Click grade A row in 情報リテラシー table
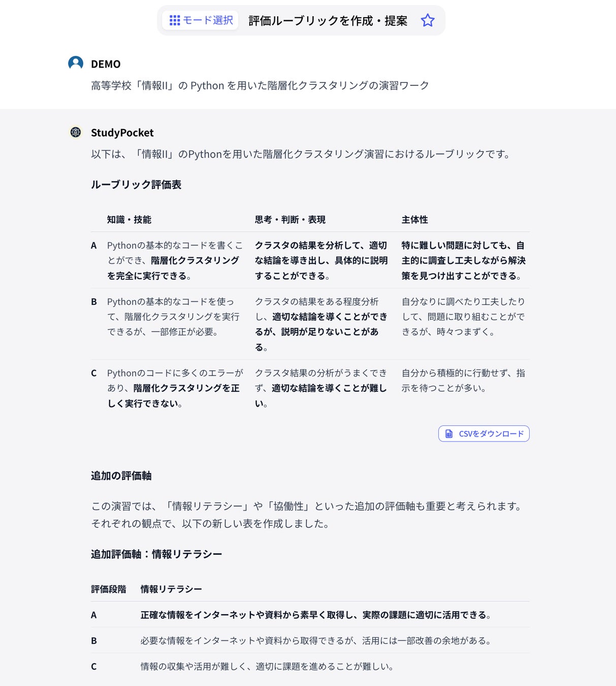Screen dimensions: 616x686 310,615
